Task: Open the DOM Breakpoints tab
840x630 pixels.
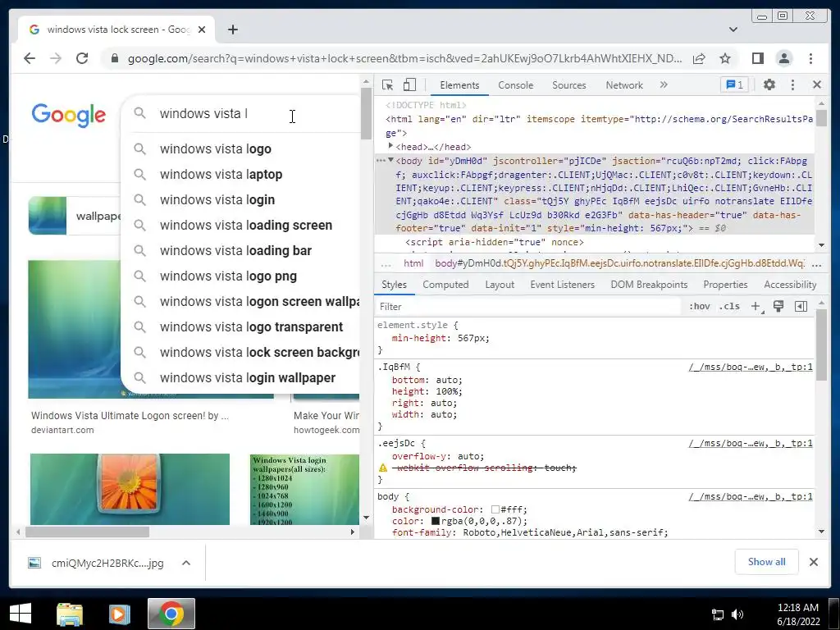Action: click(x=649, y=285)
